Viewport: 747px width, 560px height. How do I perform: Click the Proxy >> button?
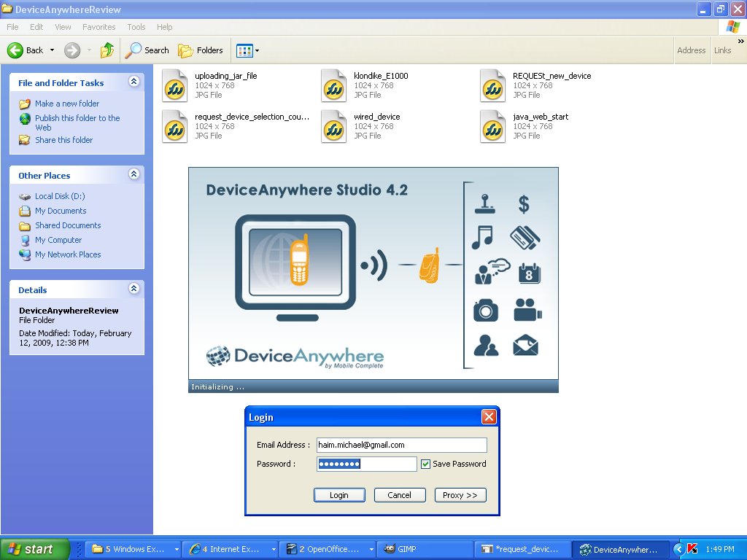[460, 495]
